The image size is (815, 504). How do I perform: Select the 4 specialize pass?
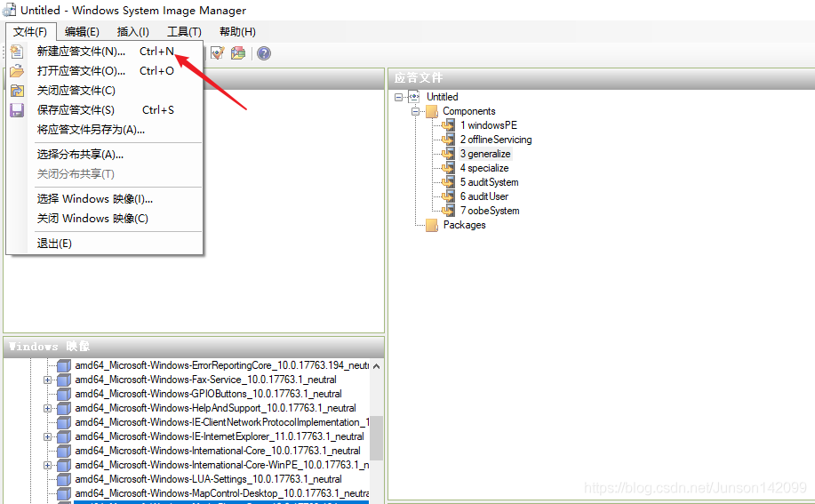click(x=483, y=168)
